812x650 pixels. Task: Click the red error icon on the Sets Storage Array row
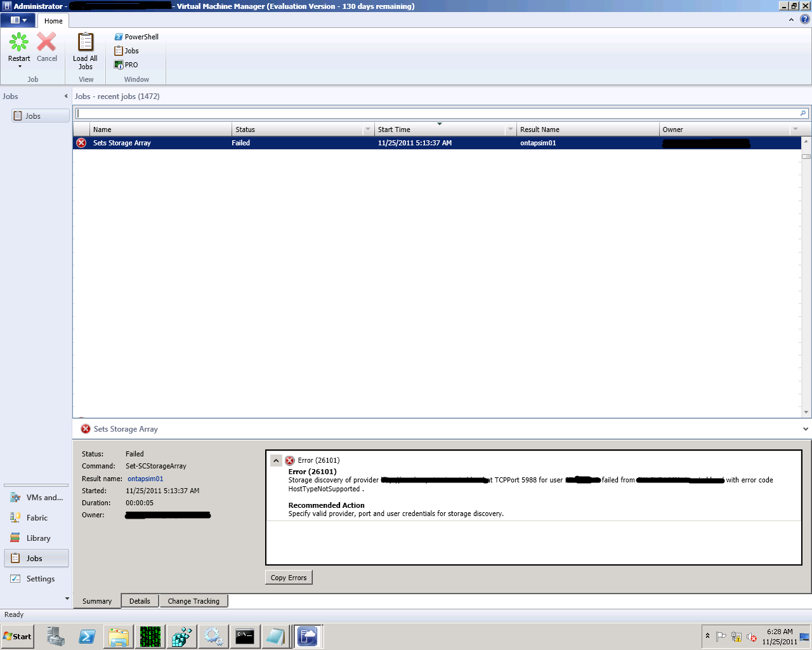pyautogui.click(x=81, y=143)
